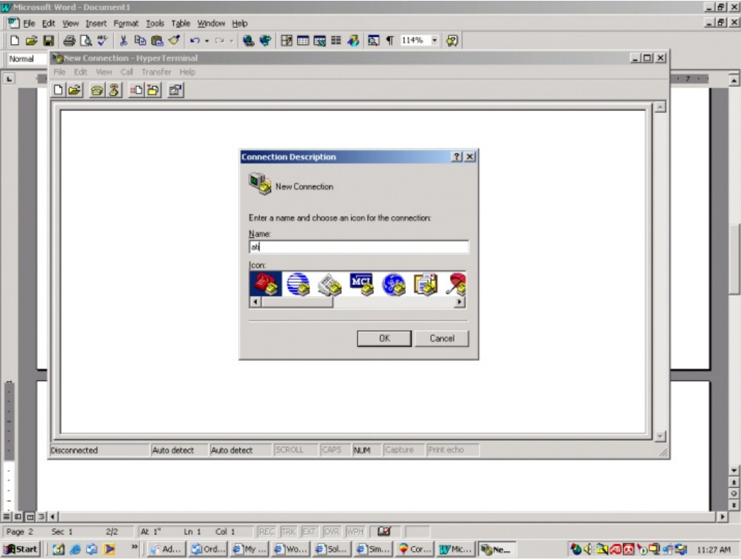741x560 pixels.
Task: Click the icon list horizontal scroll thumb
Action: pos(297,302)
